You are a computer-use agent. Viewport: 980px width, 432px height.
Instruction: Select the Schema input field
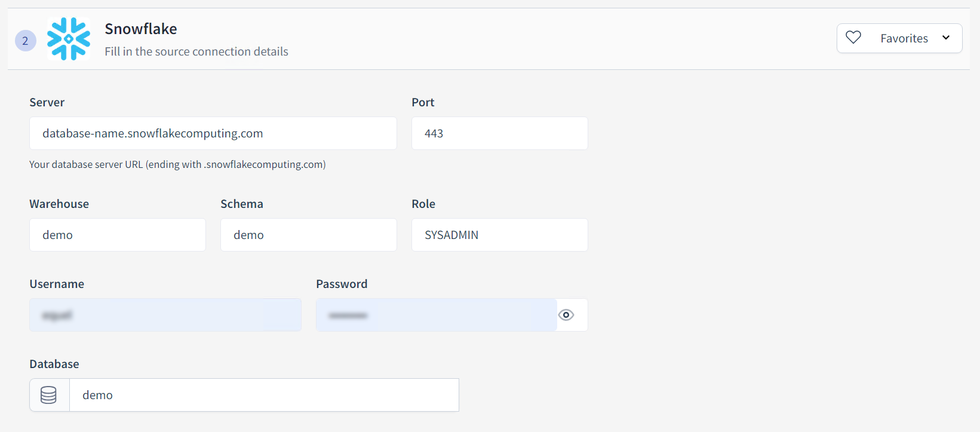coord(308,235)
